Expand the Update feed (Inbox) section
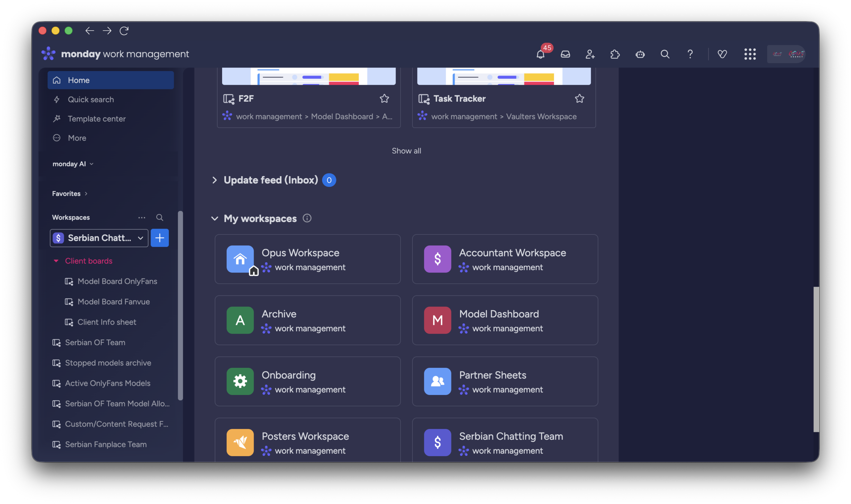The width and height of the screenshot is (851, 504). click(x=214, y=180)
